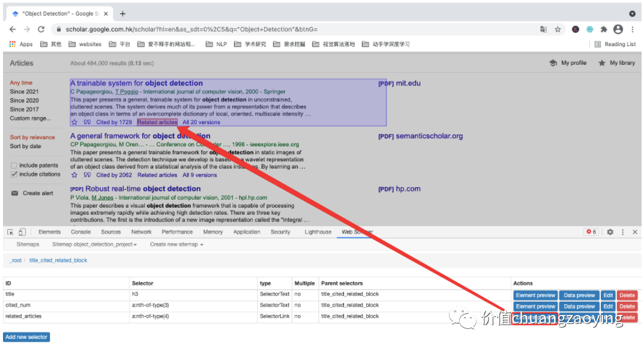
Task: Click Data preview for cited_num selector
Action: (x=579, y=307)
